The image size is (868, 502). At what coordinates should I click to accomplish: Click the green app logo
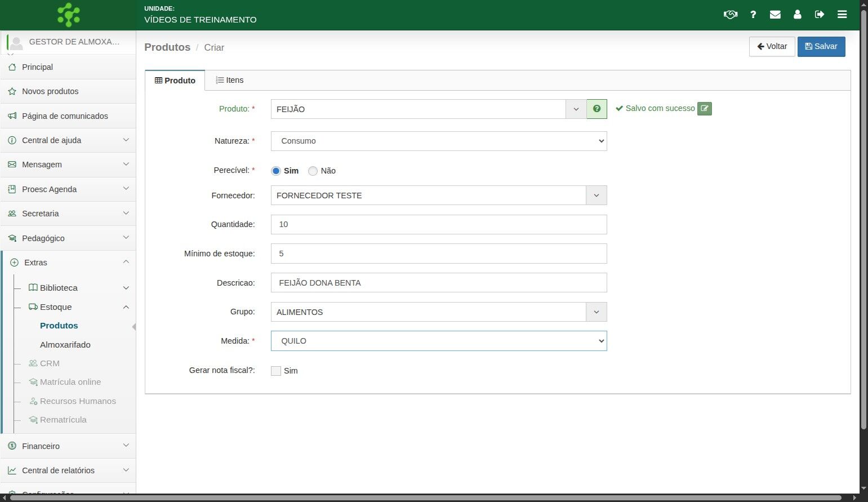69,15
